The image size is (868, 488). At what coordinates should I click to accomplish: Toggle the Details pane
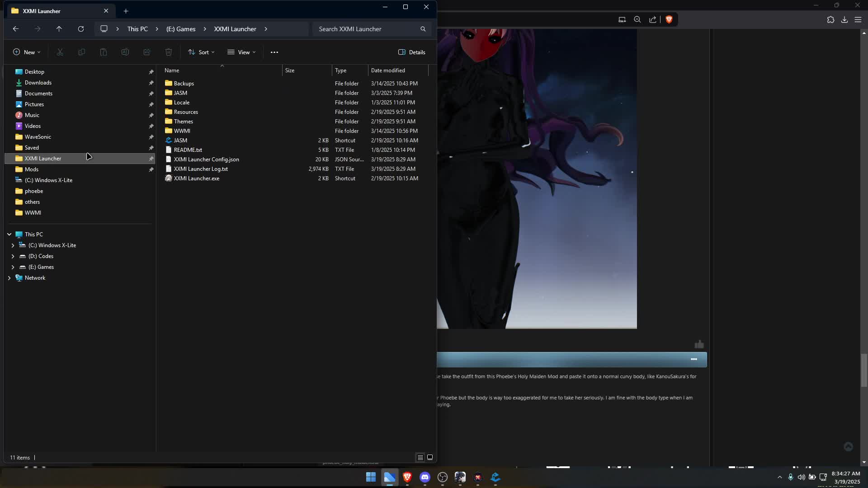point(411,52)
